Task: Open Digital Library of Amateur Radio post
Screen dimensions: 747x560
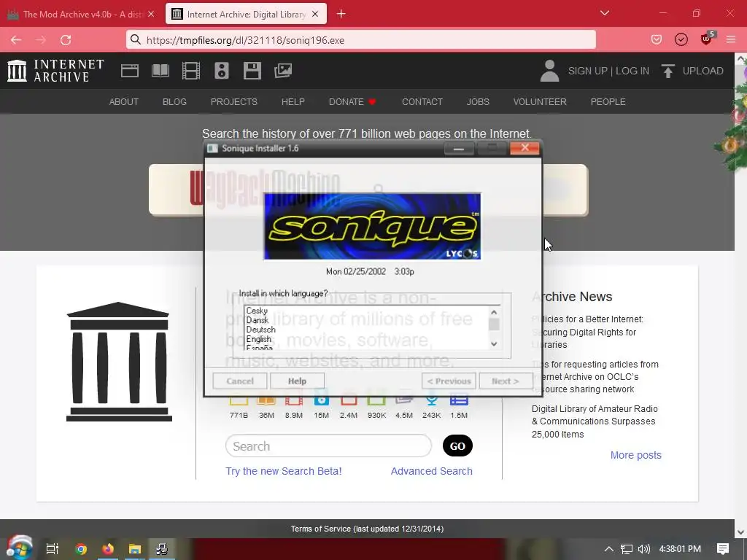Action: click(x=595, y=421)
